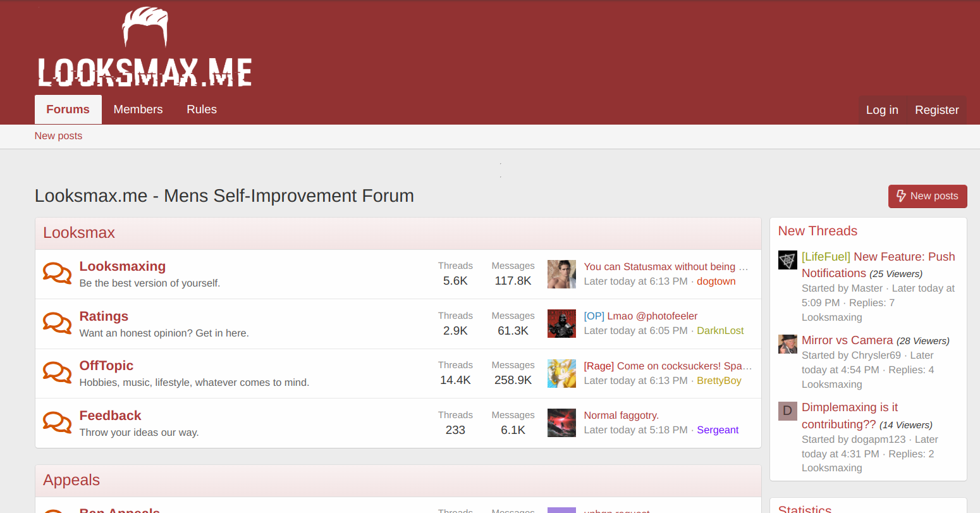The image size is (980, 513).
Task: Click 'Later today at 5:18 PM' timestamp
Action: click(635, 430)
